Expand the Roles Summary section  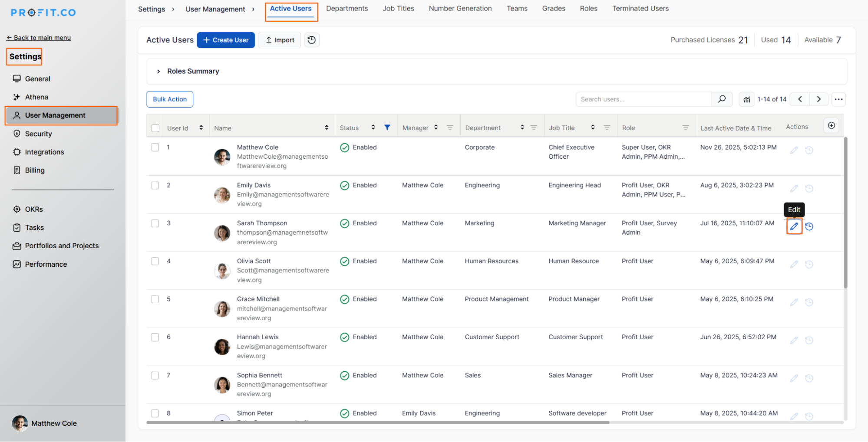158,71
